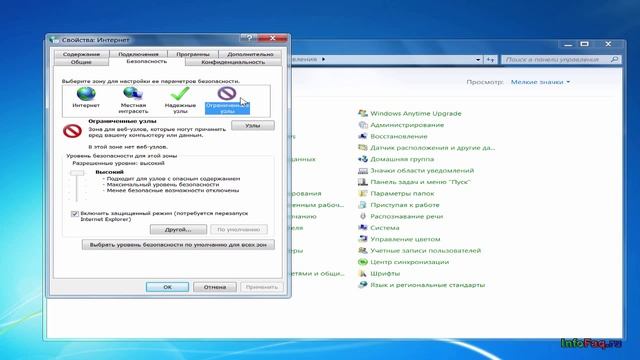640x360 pixels.
Task: Expand the breadcrumb arrow in address bar
Action: pyautogui.click(x=323, y=59)
